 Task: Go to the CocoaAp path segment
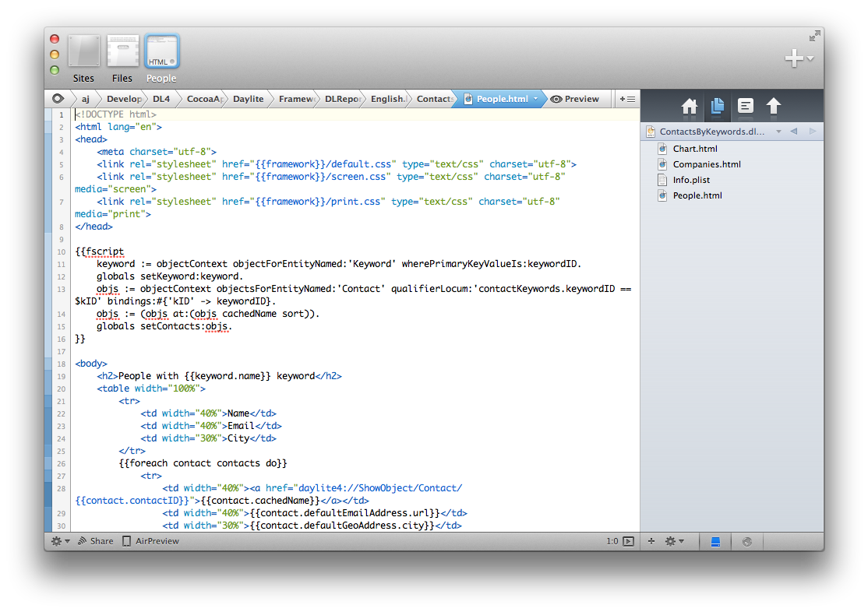(205, 99)
